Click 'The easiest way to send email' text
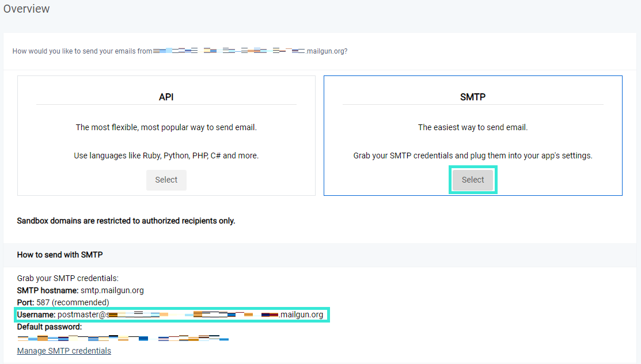Viewport: 641px width, 364px height. (x=473, y=128)
